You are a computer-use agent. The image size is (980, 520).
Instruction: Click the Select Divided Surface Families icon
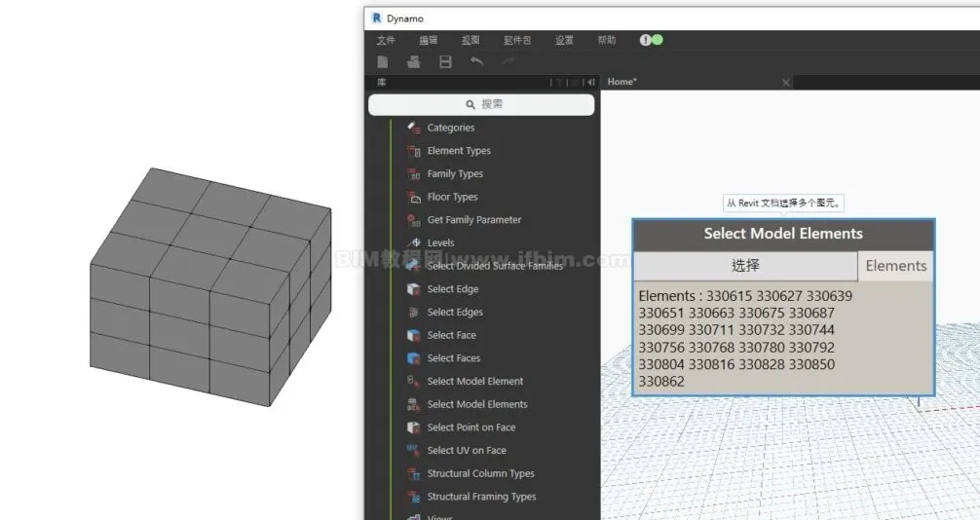coord(413,266)
